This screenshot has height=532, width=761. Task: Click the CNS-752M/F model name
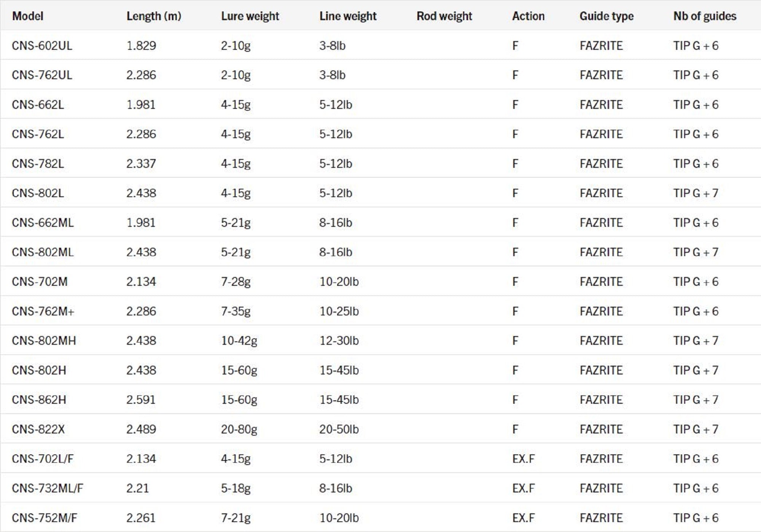[x=45, y=518]
